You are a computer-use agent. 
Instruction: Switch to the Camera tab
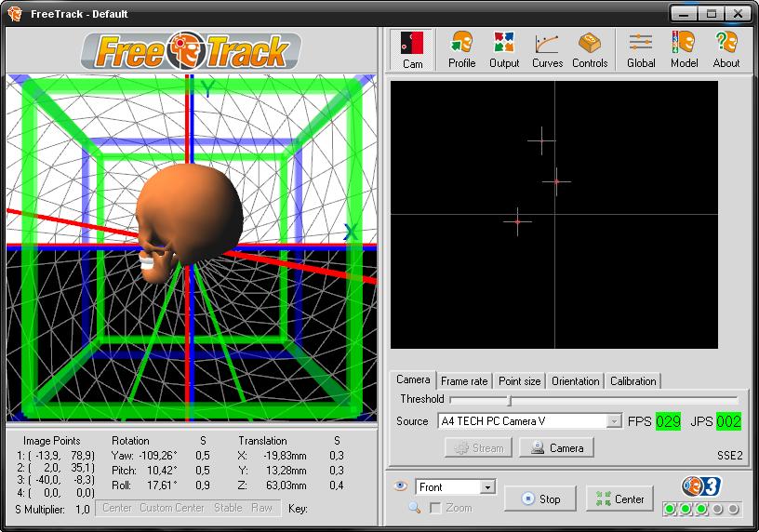point(412,379)
